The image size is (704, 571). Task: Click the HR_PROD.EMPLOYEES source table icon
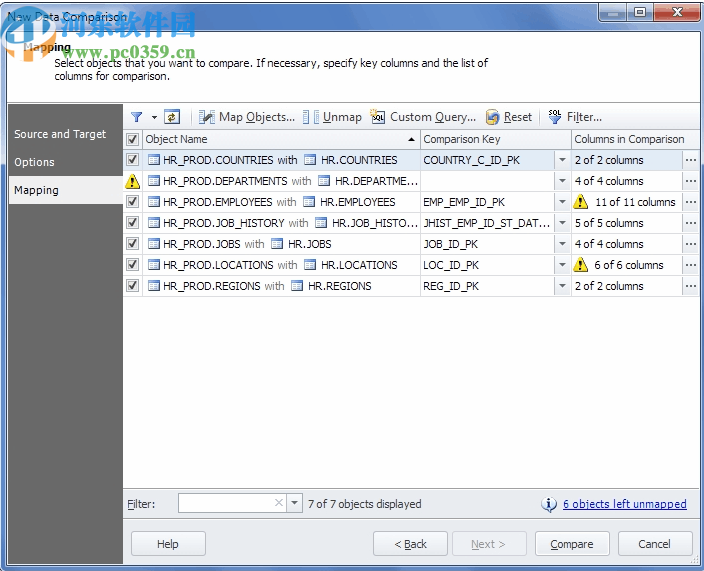pos(154,202)
